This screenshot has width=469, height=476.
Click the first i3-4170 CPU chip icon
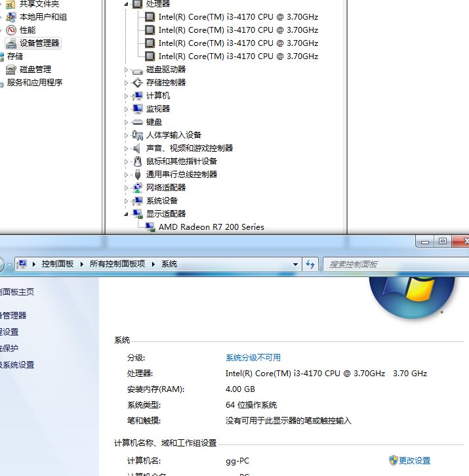(150, 17)
